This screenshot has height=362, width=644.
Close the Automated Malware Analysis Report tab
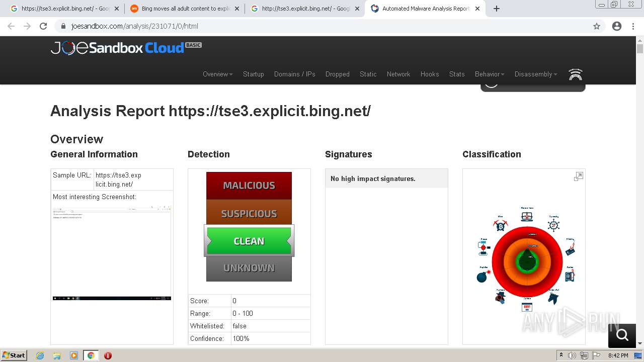tap(477, 9)
